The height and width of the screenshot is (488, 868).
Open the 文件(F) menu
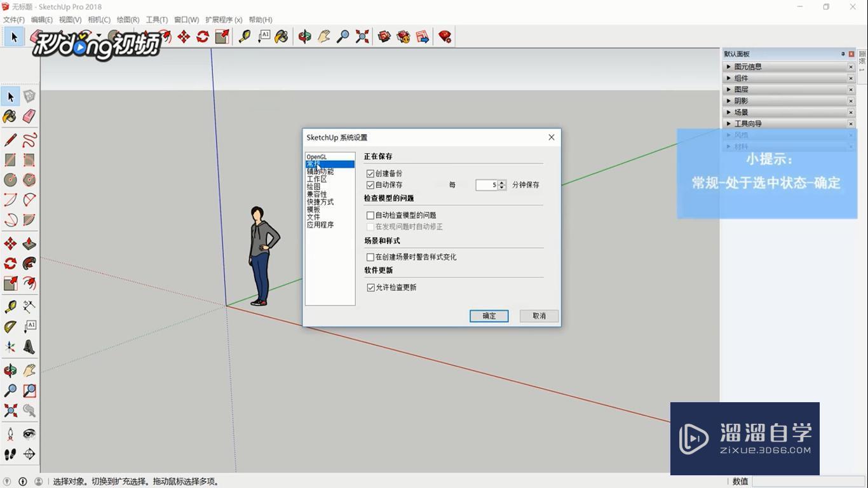[x=13, y=20]
